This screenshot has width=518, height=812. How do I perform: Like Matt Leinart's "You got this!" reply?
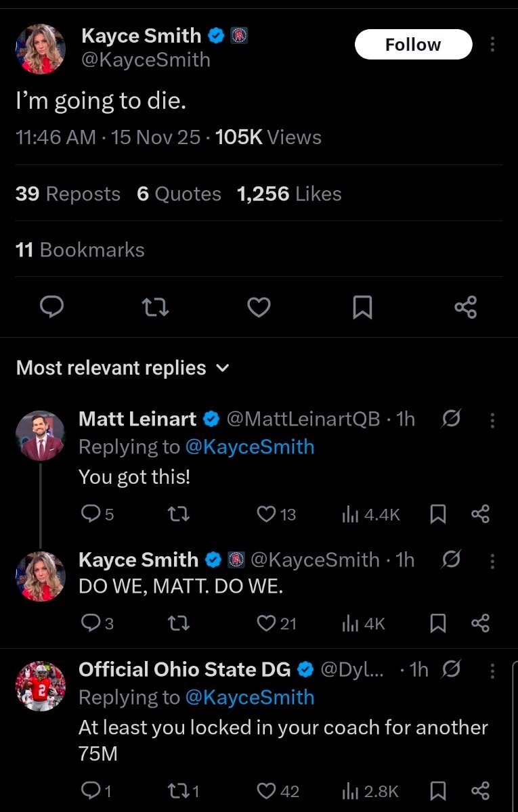coord(267,515)
